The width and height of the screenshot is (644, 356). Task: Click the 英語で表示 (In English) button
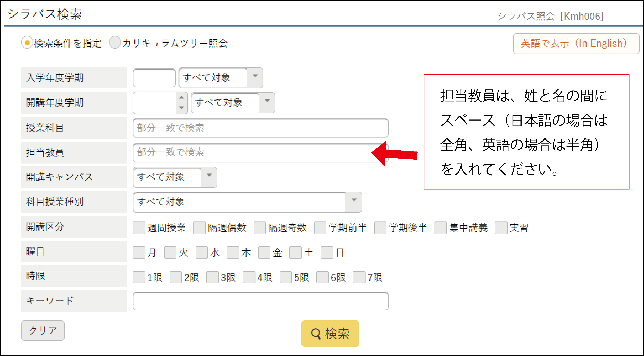pyautogui.click(x=576, y=44)
